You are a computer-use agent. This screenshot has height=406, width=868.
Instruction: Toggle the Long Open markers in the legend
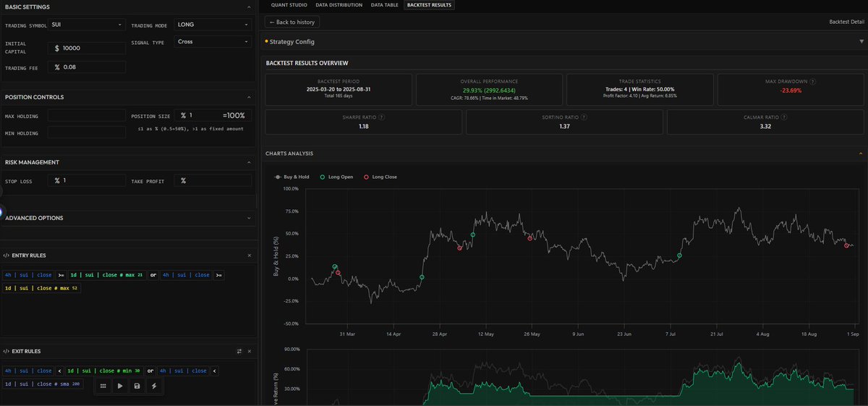(x=338, y=177)
